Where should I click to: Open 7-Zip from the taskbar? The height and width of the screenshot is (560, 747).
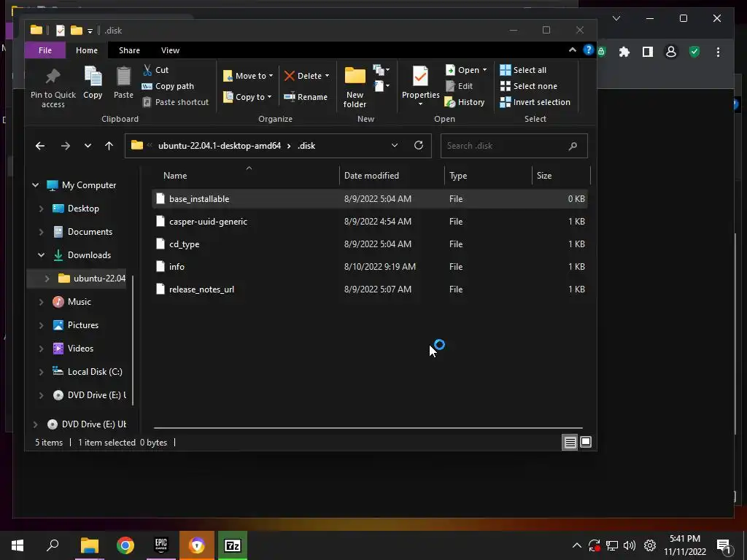point(233,545)
